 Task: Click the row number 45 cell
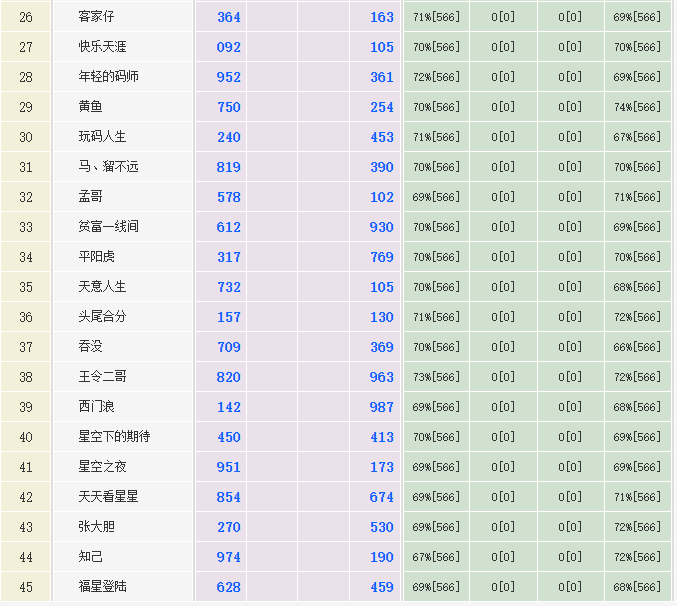coord(26,587)
